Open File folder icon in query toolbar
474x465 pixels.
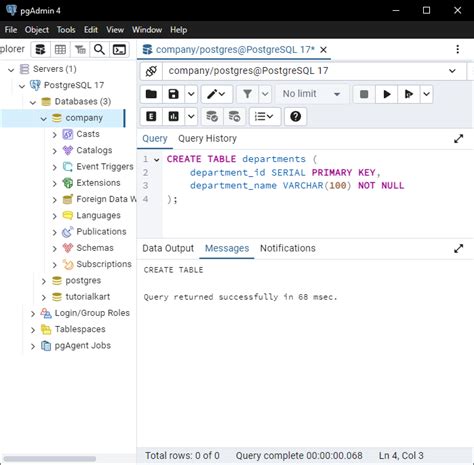(151, 94)
